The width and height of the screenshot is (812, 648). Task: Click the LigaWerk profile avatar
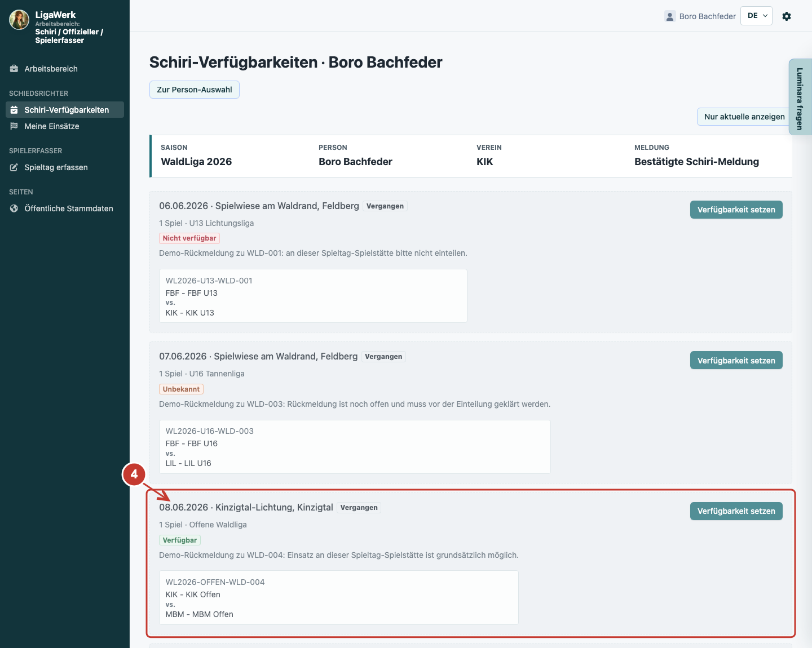click(x=19, y=20)
